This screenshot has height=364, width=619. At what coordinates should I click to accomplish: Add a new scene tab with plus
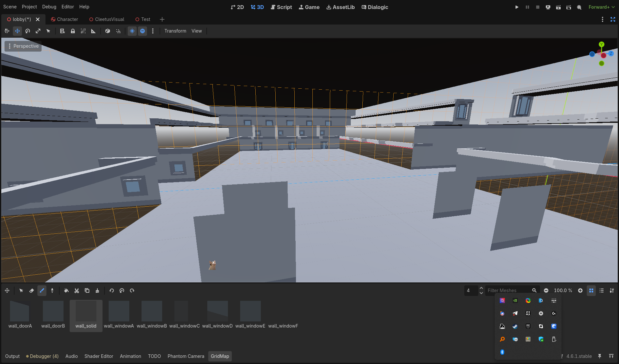[162, 19]
